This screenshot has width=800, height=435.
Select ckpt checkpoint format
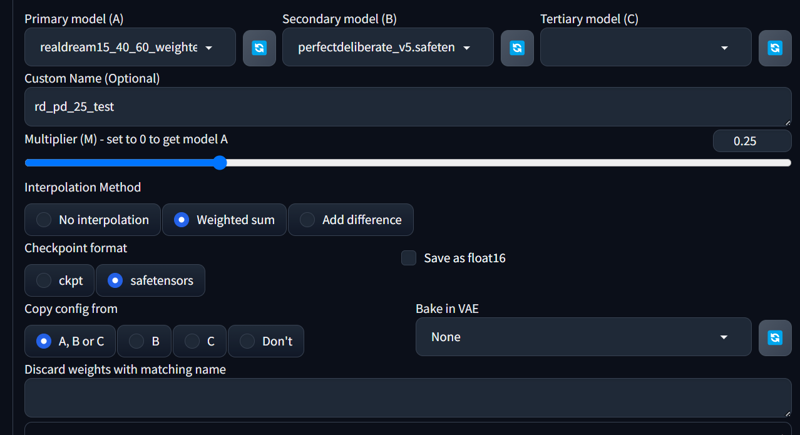pos(59,280)
